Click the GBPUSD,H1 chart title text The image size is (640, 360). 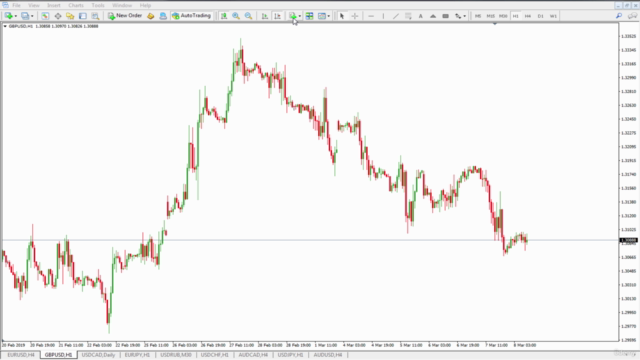pyautogui.click(x=20, y=26)
